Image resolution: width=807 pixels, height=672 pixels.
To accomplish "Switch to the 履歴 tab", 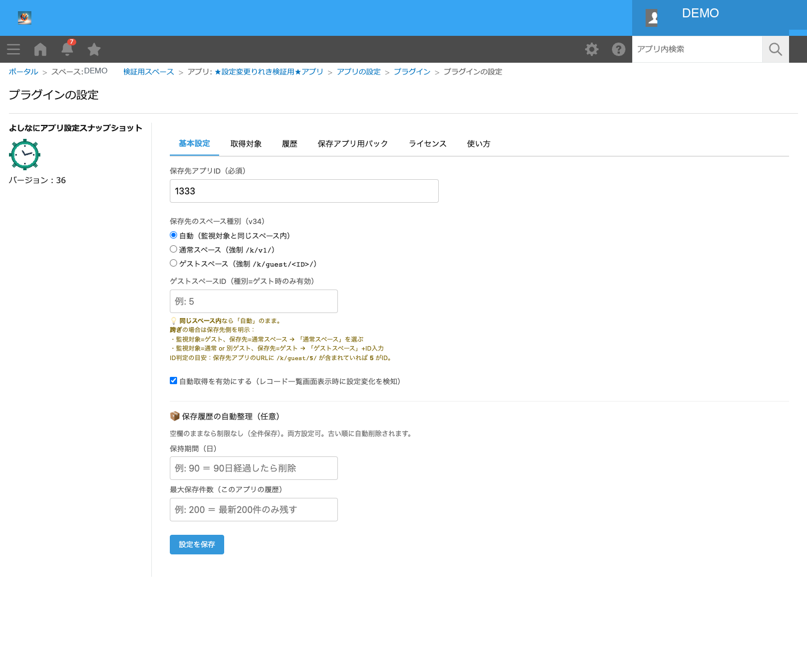I will pos(290,144).
